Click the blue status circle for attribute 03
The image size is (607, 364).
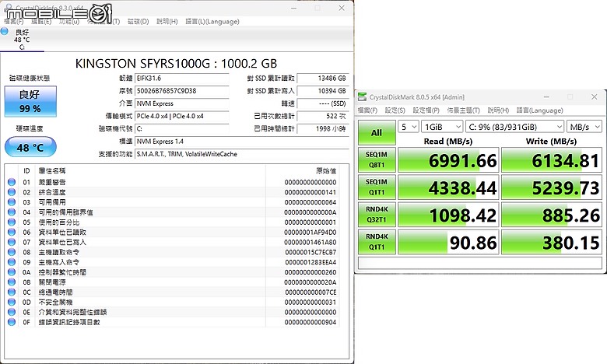coord(12,202)
